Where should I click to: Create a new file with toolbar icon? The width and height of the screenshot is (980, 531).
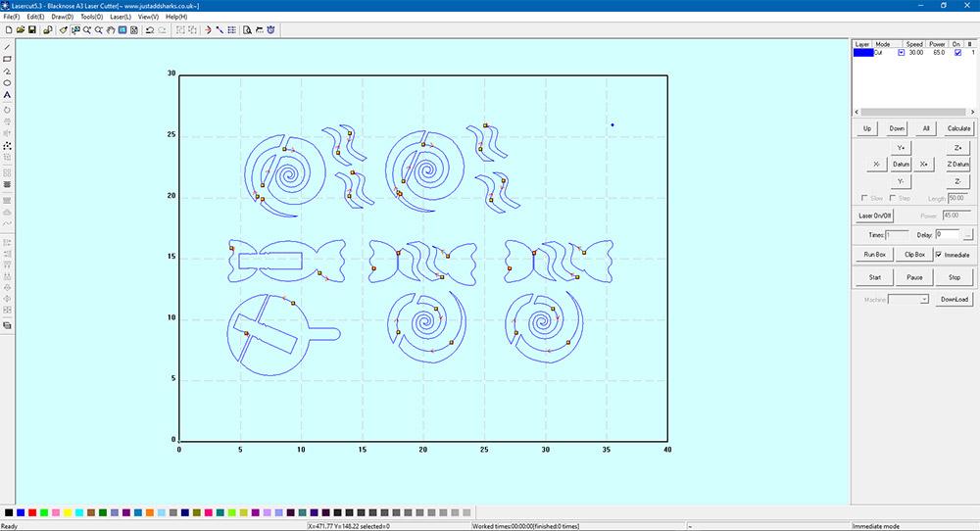click(x=9, y=30)
